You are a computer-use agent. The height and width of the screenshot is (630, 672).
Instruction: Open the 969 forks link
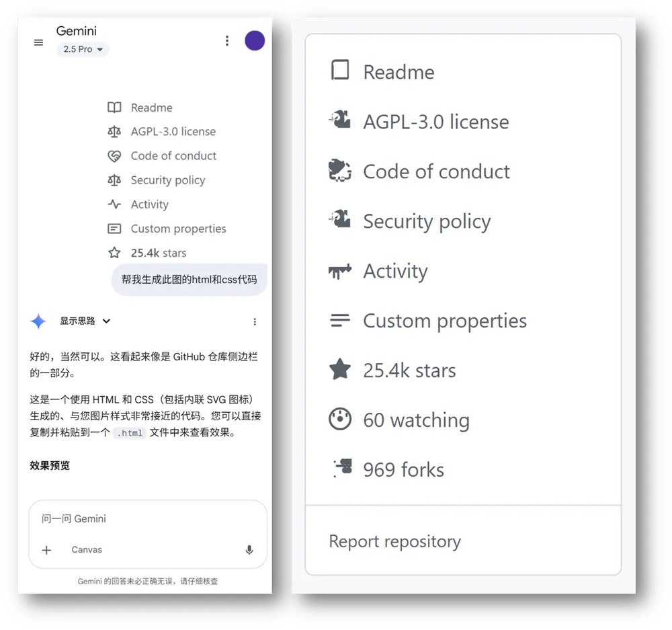click(x=403, y=470)
